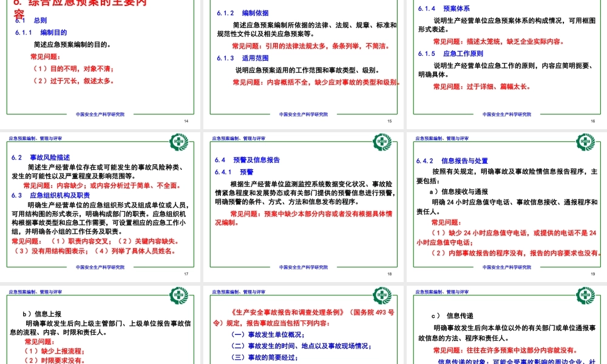Viewport: 607px width, 364px height.
Task: Click the logo on the 事故风险描述 slide
Action: click(x=179, y=142)
